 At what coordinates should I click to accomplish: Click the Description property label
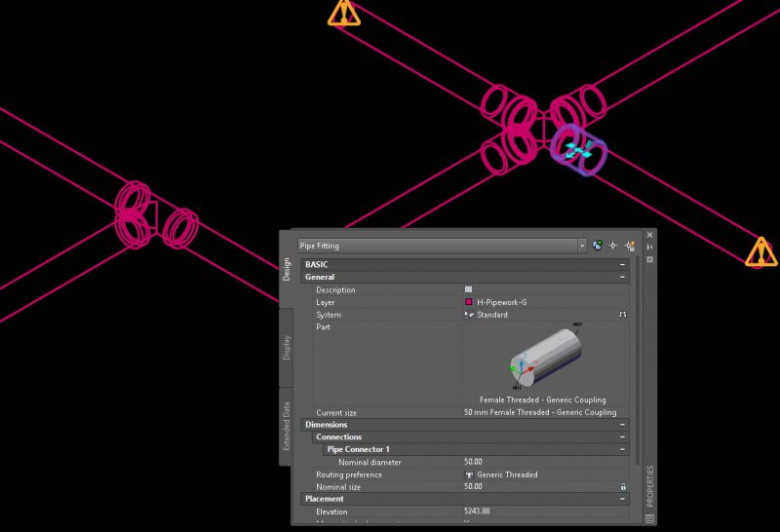tap(335, 289)
